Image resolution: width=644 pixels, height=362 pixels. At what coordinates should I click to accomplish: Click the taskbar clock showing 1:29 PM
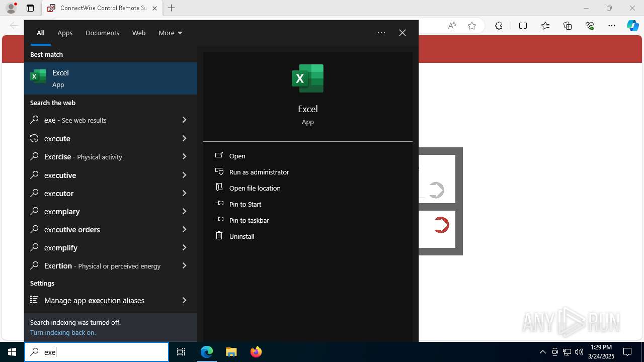pos(601,352)
